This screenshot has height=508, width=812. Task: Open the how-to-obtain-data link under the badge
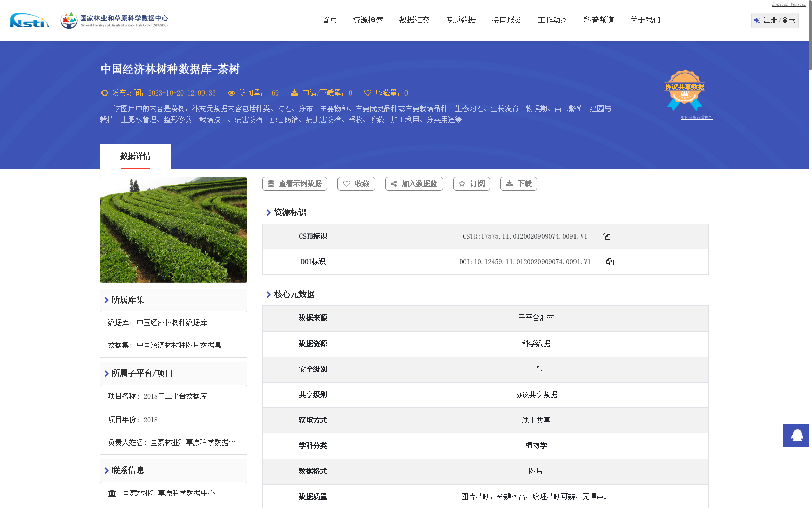tap(697, 117)
